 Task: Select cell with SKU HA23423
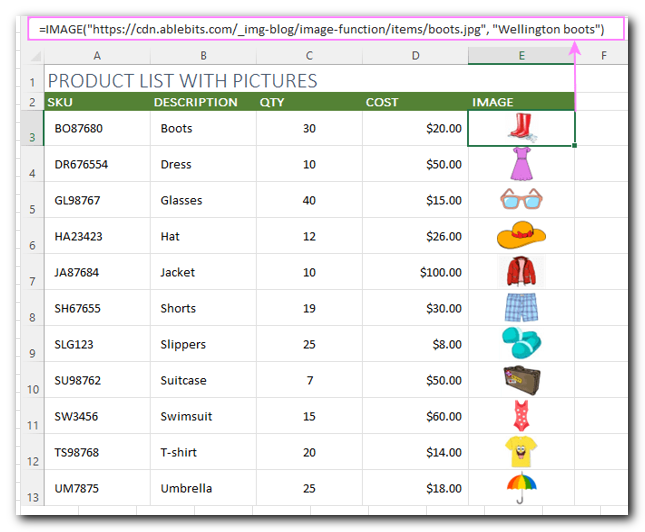pyautogui.click(x=97, y=236)
